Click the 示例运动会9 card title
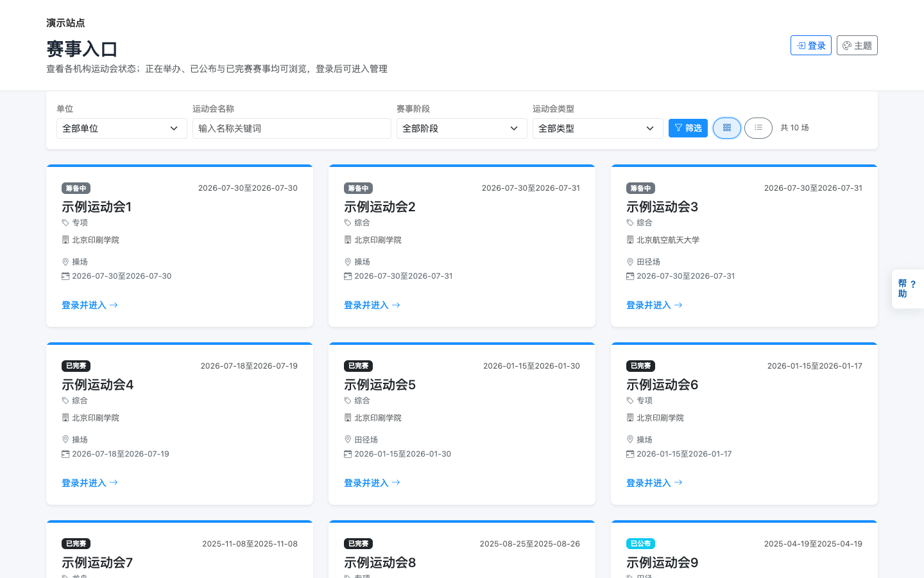The image size is (924, 578). (x=662, y=563)
